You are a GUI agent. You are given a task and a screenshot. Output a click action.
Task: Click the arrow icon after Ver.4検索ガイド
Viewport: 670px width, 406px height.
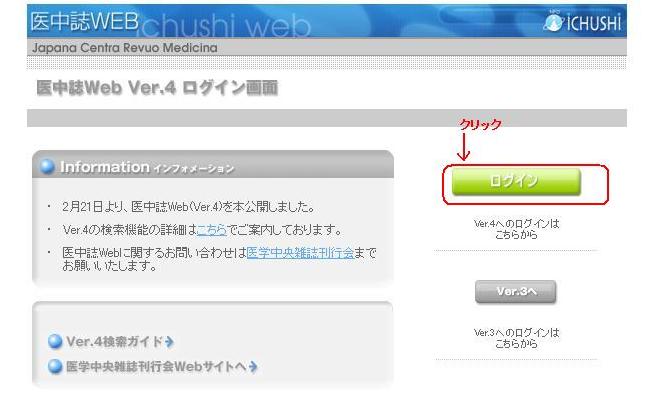coord(169,342)
